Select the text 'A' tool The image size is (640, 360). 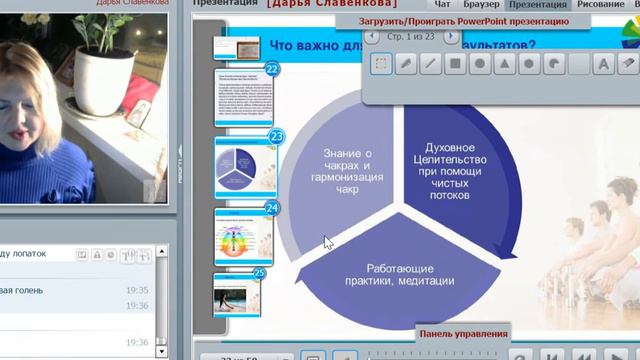click(603, 64)
